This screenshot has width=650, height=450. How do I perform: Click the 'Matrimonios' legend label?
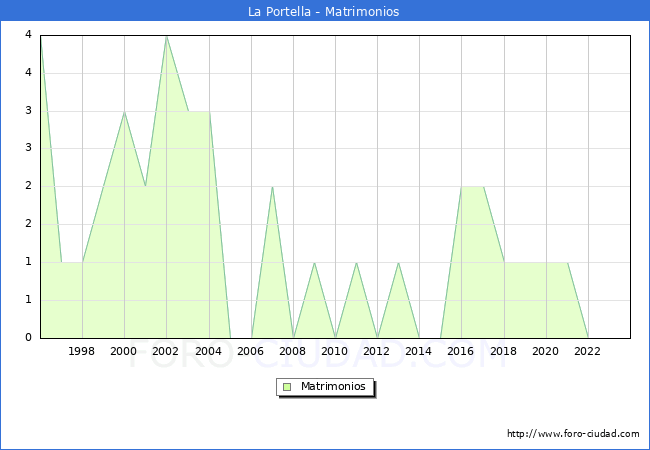(333, 386)
